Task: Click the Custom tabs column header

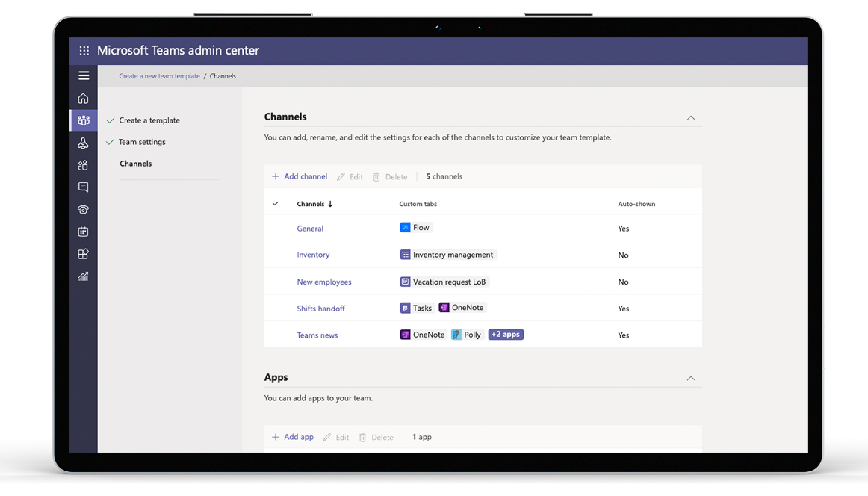Action: coord(418,204)
